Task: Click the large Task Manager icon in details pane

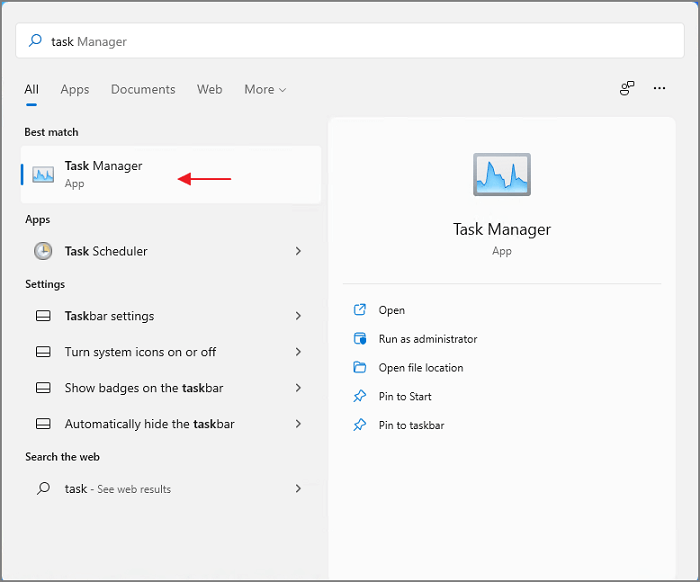Action: [x=502, y=175]
